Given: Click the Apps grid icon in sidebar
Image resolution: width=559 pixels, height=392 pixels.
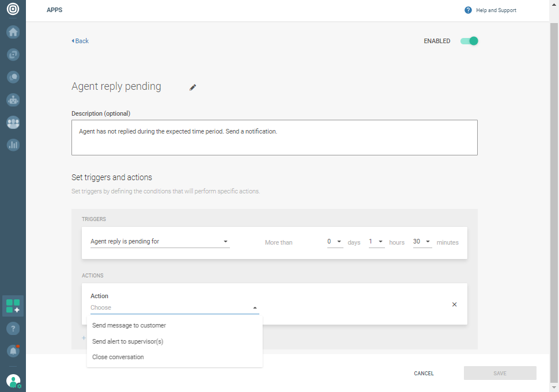Looking at the screenshot, I should point(13,306).
